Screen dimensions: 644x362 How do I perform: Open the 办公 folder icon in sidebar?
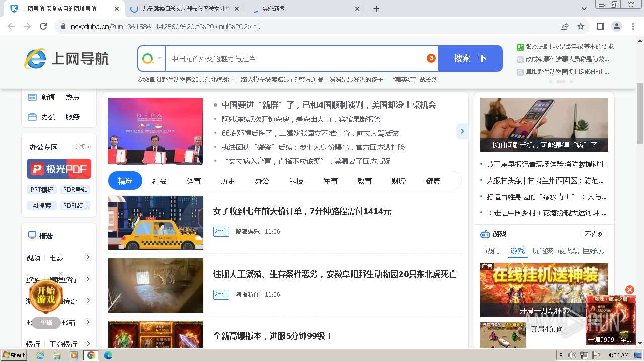click(32, 117)
